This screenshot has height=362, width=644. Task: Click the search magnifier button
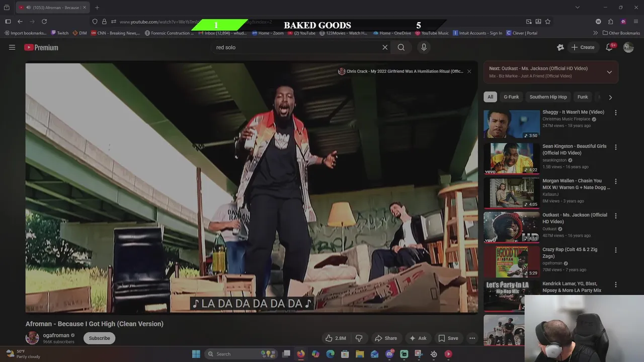(401, 47)
